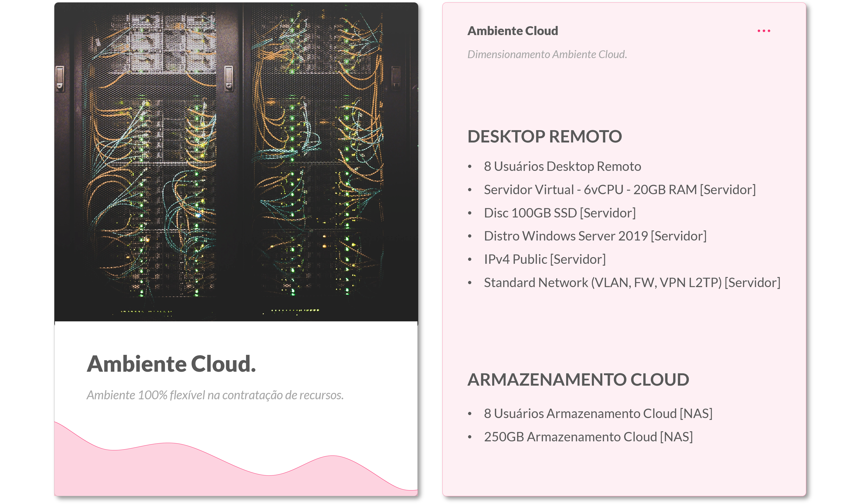The image size is (859, 504).
Task: Click the Disc 100GB SSD list item
Action: 560,213
